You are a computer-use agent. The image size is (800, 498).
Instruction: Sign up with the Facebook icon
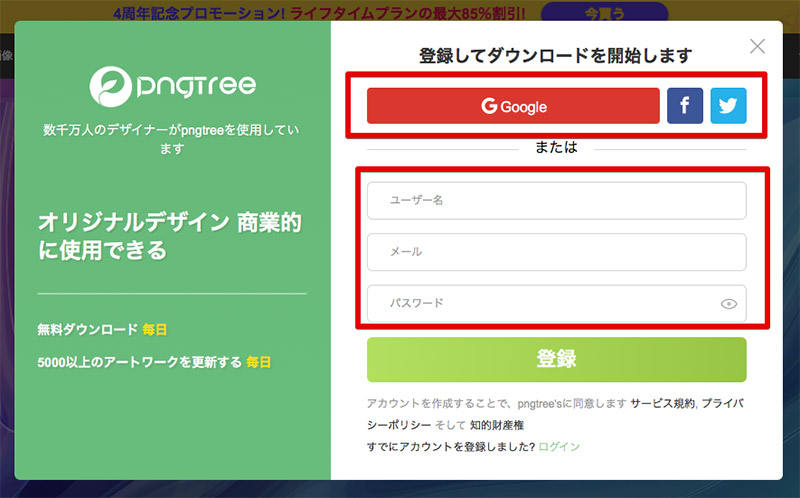coord(685,106)
